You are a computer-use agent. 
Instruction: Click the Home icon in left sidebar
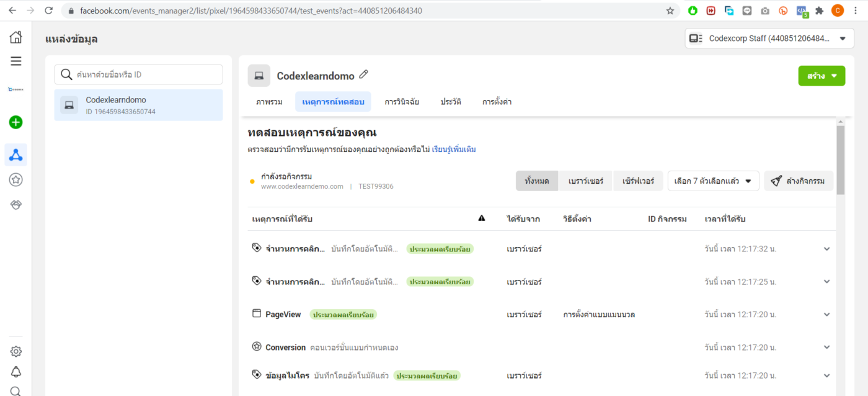[16, 37]
